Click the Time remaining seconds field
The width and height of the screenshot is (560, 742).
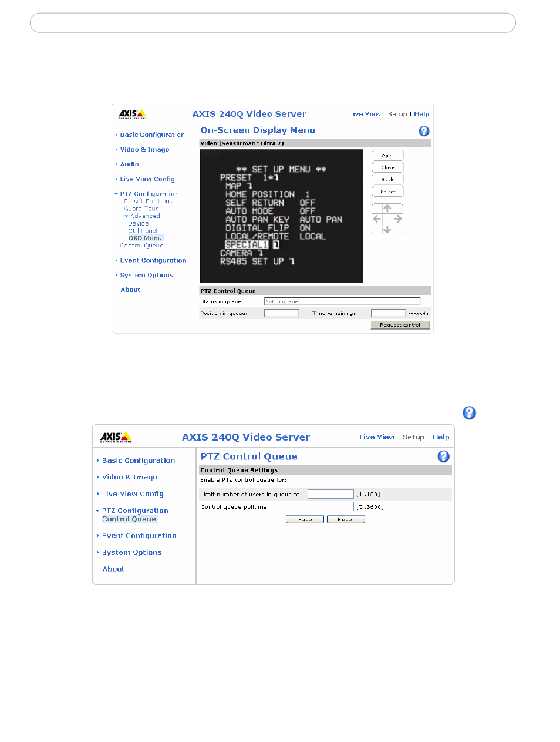tap(388, 313)
